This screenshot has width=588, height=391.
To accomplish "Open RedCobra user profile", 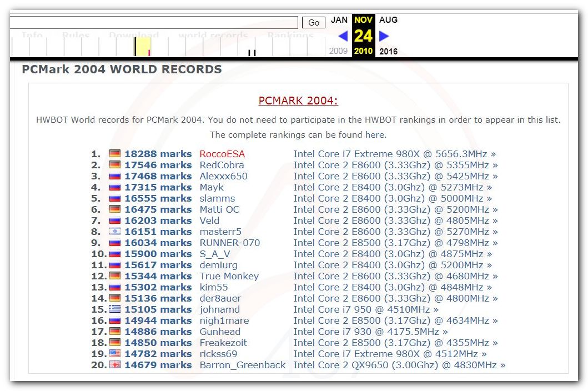I will 222,165.
